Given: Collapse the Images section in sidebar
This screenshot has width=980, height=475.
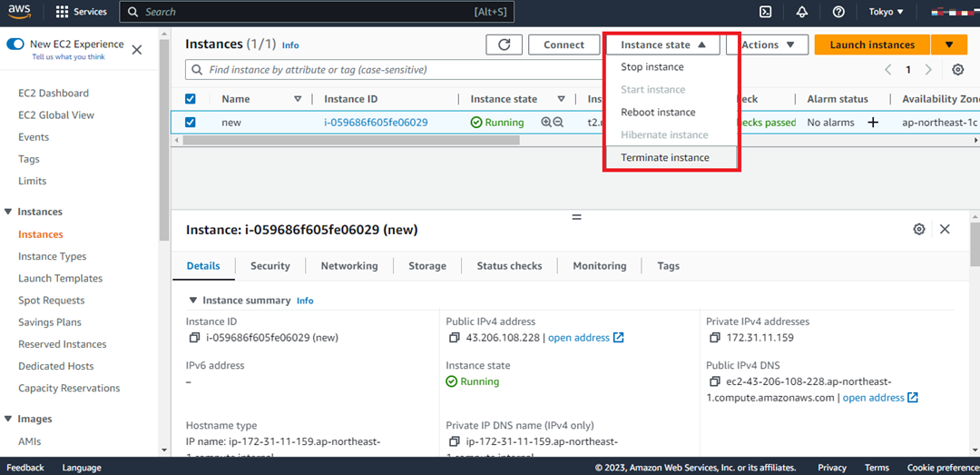Looking at the screenshot, I should [8, 419].
